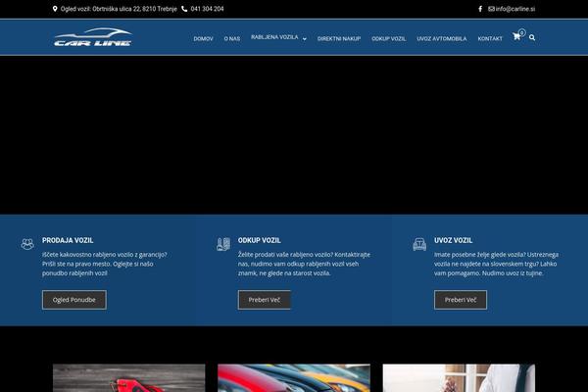Open the red car thumbnail image
Viewport: 588px width, 392px height.
[x=129, y=377]
